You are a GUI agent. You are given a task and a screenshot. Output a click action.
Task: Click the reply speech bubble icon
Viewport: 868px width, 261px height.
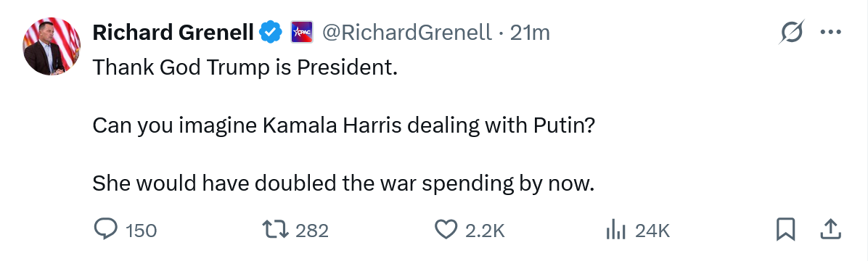(105, 229)
